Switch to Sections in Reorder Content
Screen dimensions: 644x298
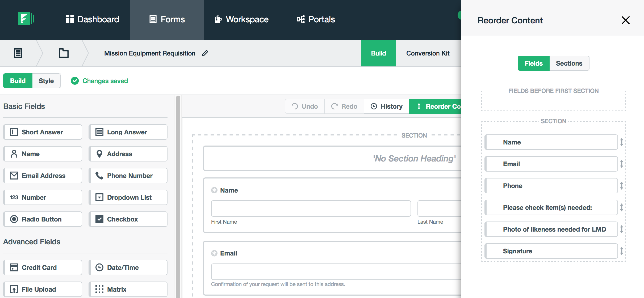tap(569, 63)
